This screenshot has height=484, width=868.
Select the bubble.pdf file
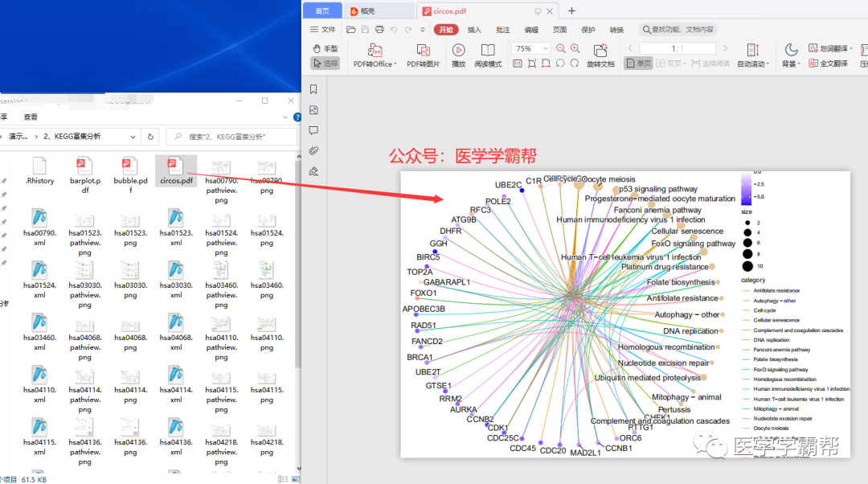(x=131, y=175)
